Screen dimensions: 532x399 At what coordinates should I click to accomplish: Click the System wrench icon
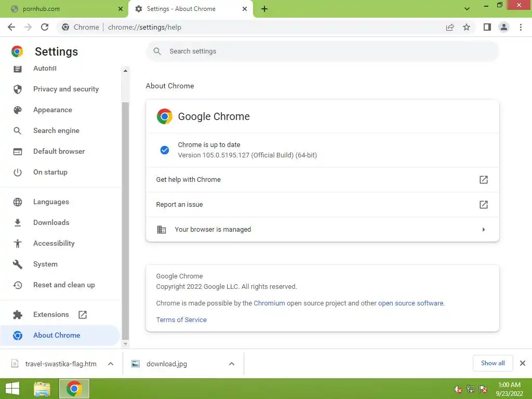[x=18, y=264]
